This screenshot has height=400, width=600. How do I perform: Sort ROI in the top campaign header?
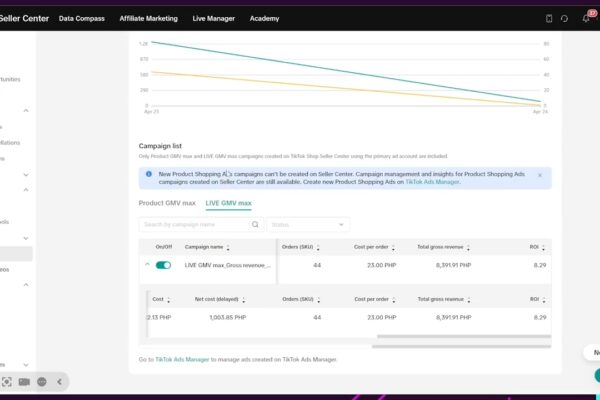pos(543,248)
